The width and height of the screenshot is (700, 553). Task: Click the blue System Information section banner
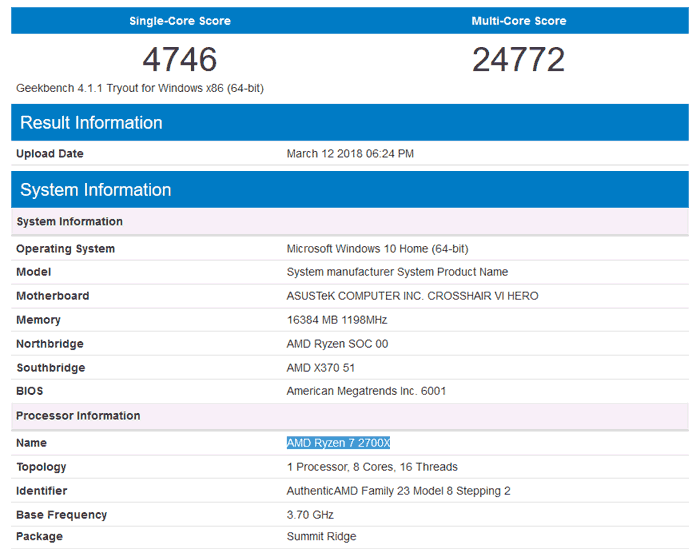coord(95,190)
